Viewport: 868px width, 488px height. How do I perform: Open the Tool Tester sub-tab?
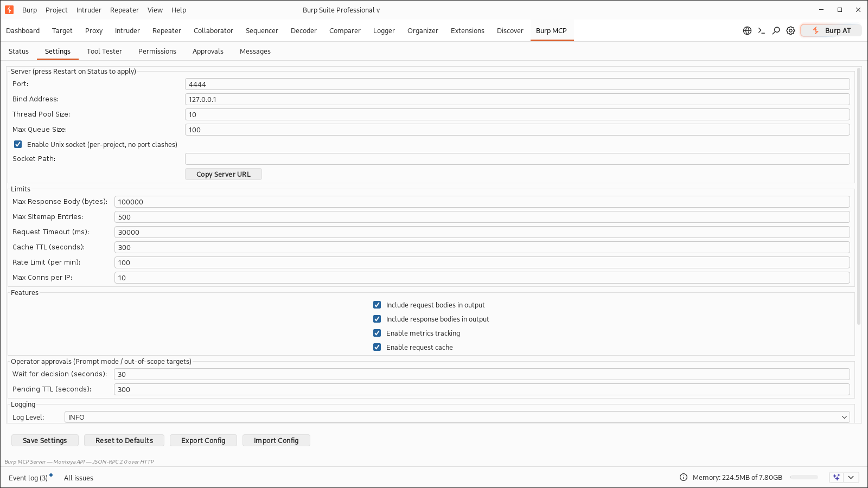[104, 51]
